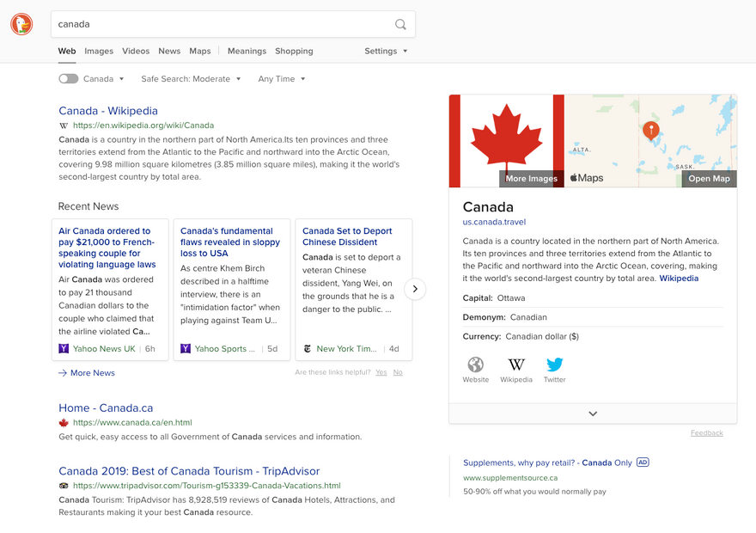
Task: Open the Any Time filter dropdown
Action: pos(282,78)
